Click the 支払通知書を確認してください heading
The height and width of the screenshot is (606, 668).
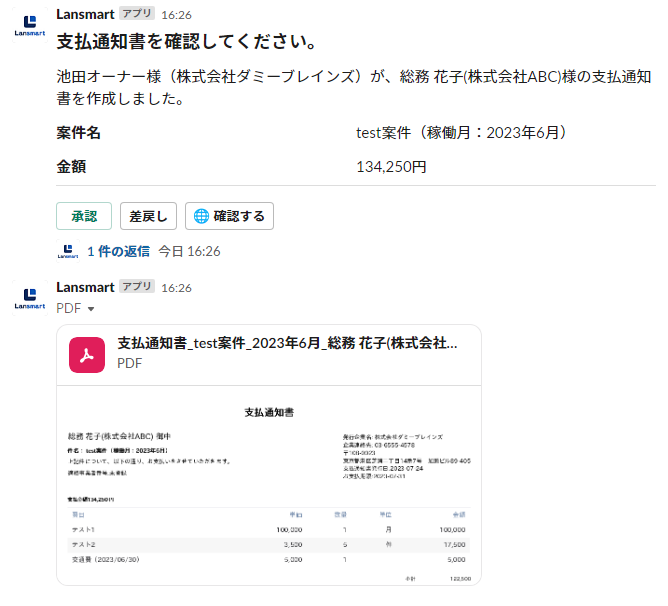click(x=187, y=42)
